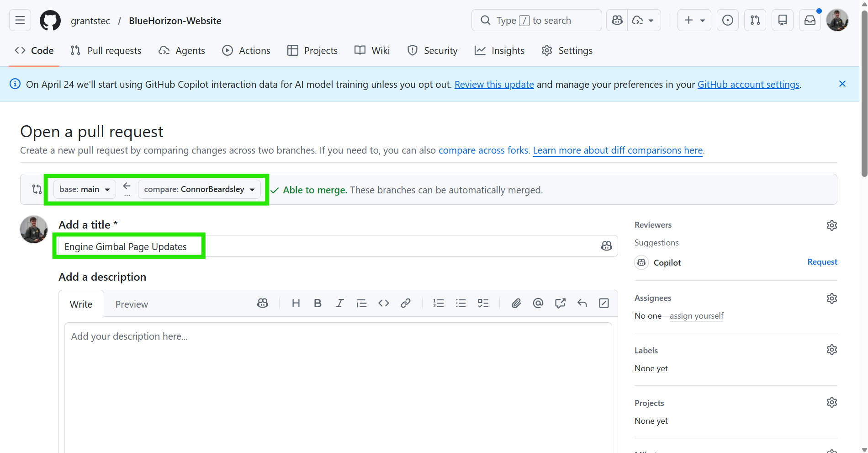Attach files with paperclip icon
Viewport: 868px width, 453px height.
pos(516,303)
